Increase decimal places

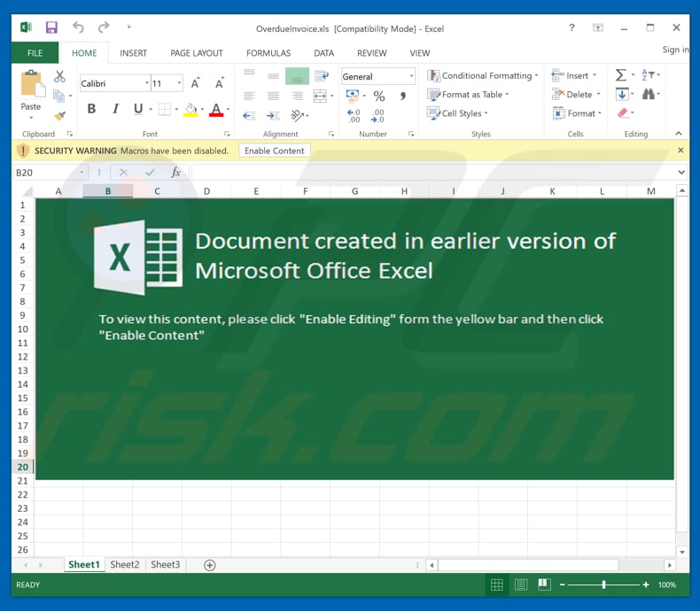[x=354, y=116]
